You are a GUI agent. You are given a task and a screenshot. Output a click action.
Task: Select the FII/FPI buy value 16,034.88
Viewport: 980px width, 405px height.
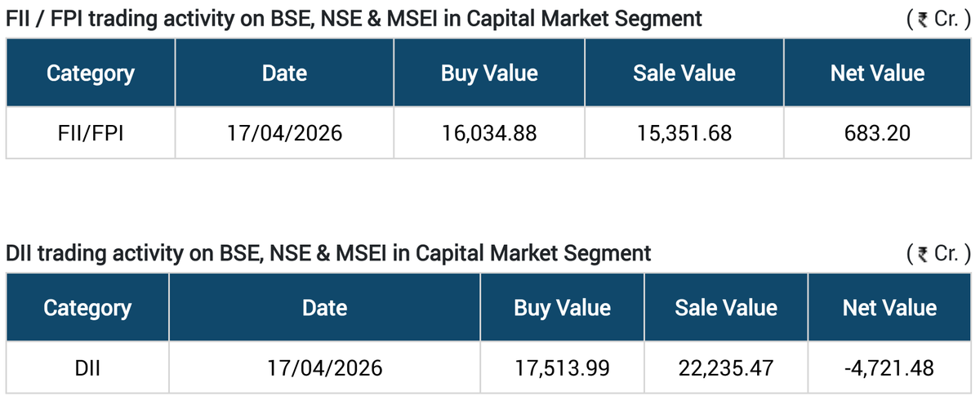[489, 132]
